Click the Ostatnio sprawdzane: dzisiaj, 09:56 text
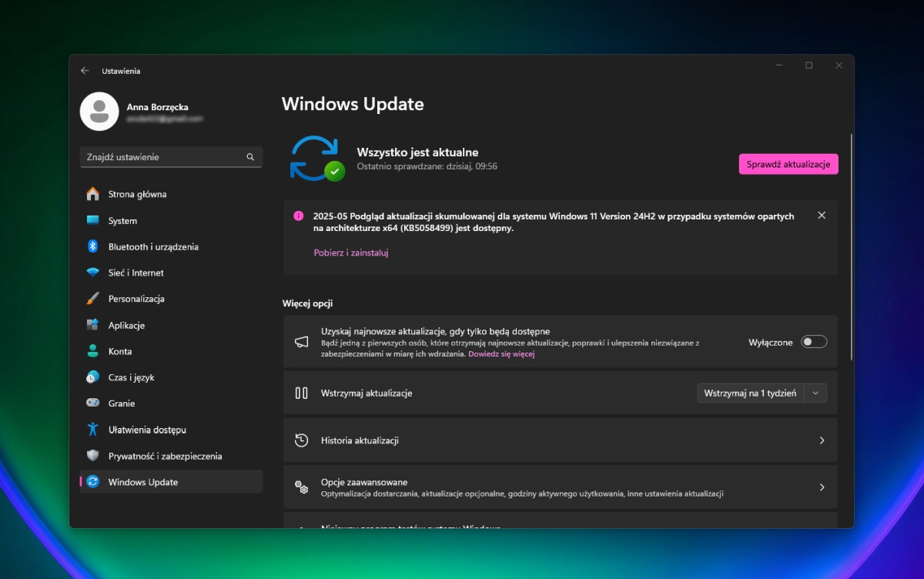Screen dimensions: 924x579 427,166
